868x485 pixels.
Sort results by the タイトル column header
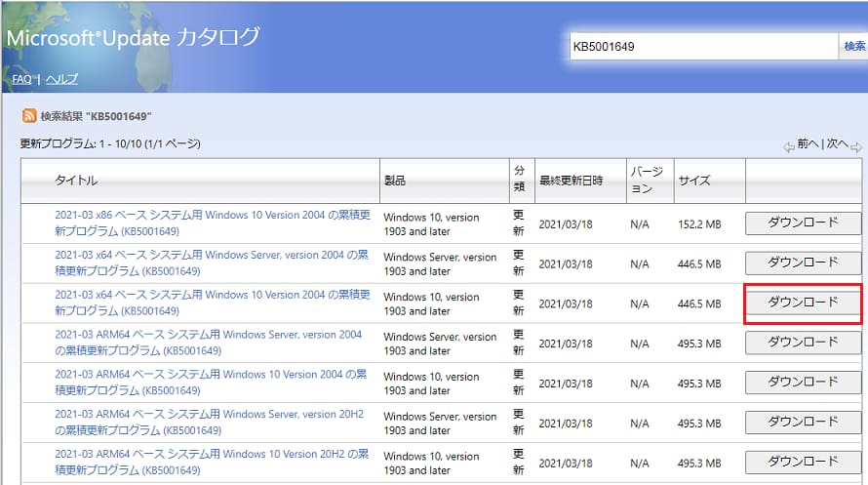(x=76, y=181)
